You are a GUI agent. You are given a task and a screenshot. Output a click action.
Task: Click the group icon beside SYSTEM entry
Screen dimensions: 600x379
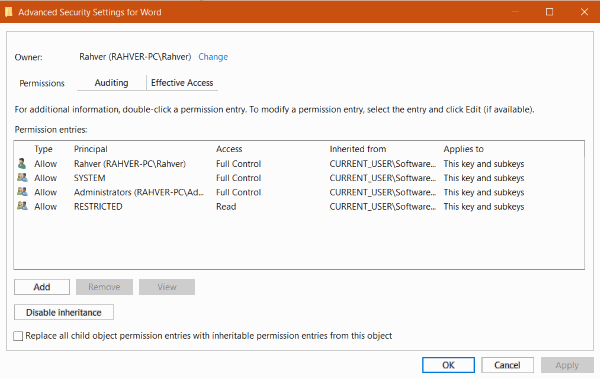[22, 178]
